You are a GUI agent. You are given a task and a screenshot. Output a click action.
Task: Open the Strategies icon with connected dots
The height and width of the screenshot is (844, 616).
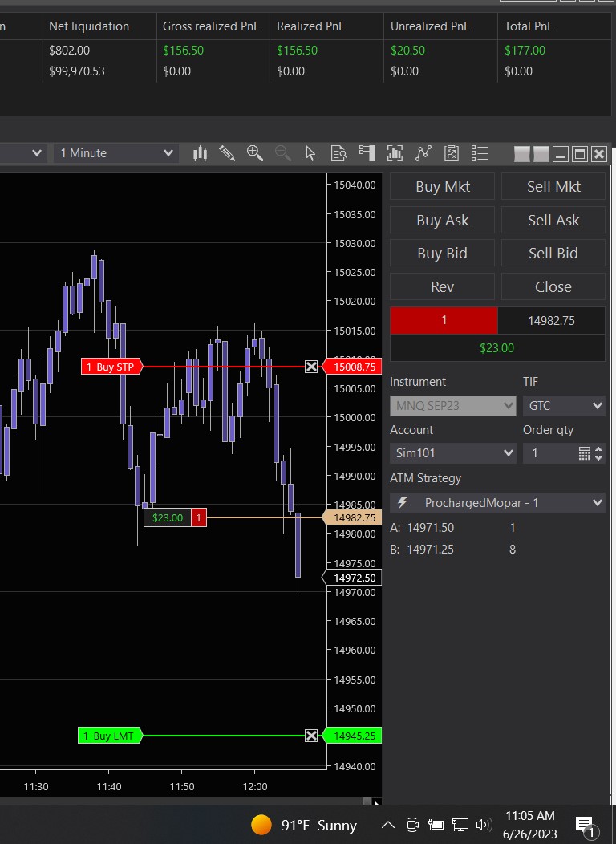tap(423, 153)
